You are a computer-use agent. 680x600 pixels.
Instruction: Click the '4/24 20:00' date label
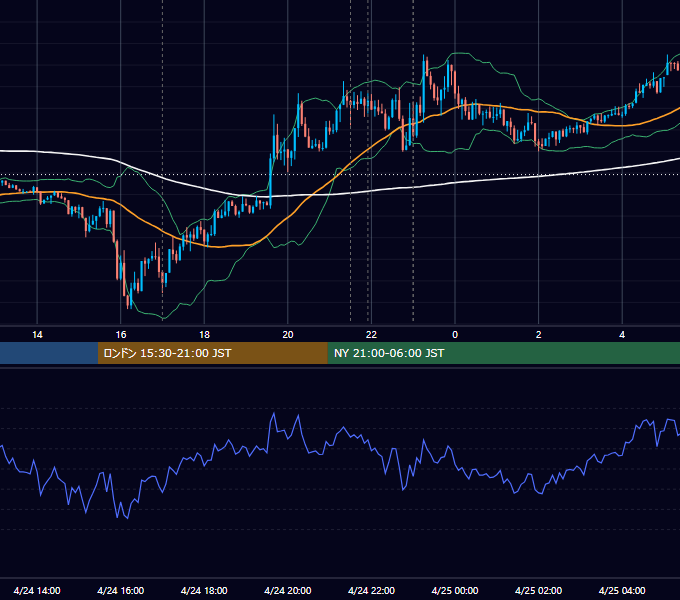[288, 590]
